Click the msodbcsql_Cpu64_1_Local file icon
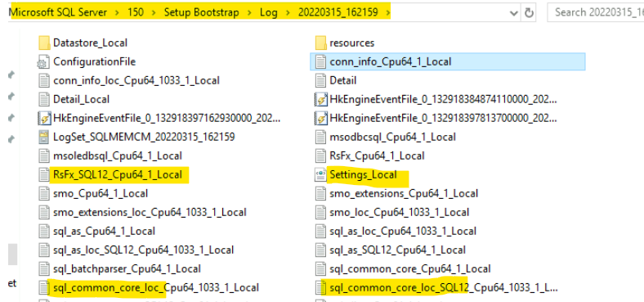Screen dimensions: 644x302 pyautogui.click(x=320, y=137)
